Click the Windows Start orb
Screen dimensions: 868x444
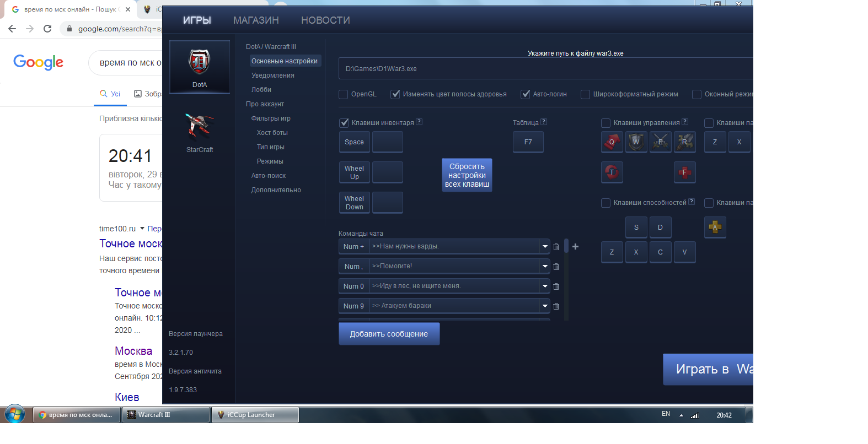click(15, 414)
